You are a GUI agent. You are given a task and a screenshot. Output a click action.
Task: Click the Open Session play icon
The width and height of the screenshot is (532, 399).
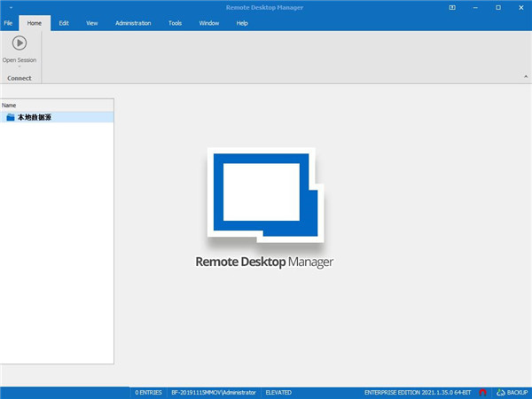pos(20,43)
